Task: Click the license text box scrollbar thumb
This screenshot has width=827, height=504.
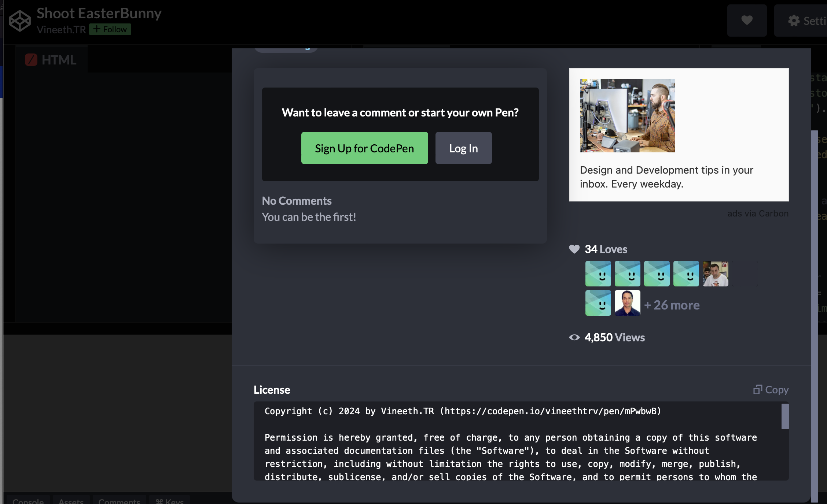Action: click(x=785, y=416)
